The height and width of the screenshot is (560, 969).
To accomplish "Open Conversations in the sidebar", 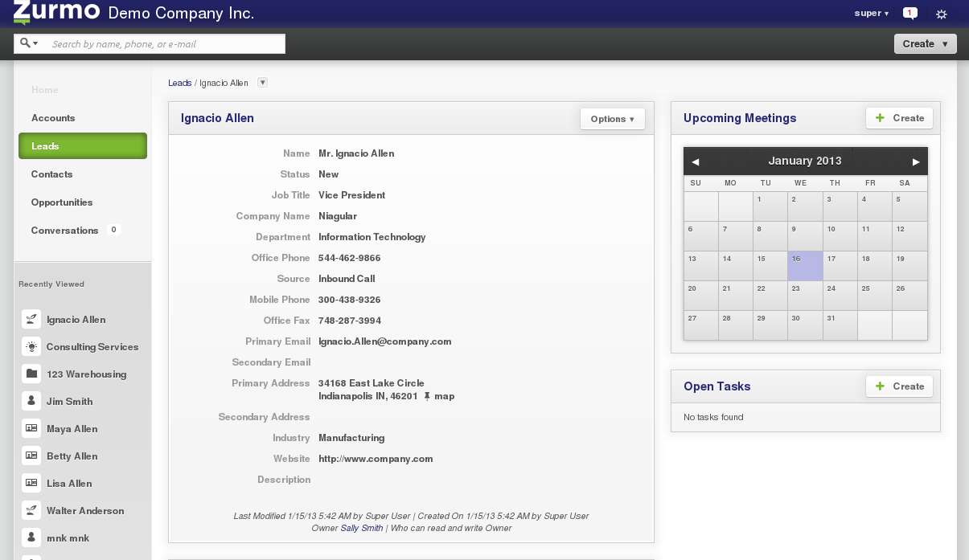I will [x=65, y=231].
